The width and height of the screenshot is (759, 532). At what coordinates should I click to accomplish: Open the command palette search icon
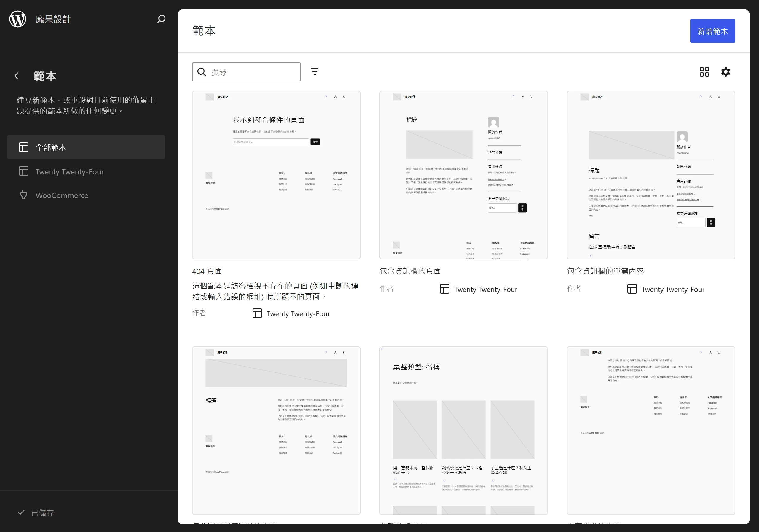click(x=161, y=19)
